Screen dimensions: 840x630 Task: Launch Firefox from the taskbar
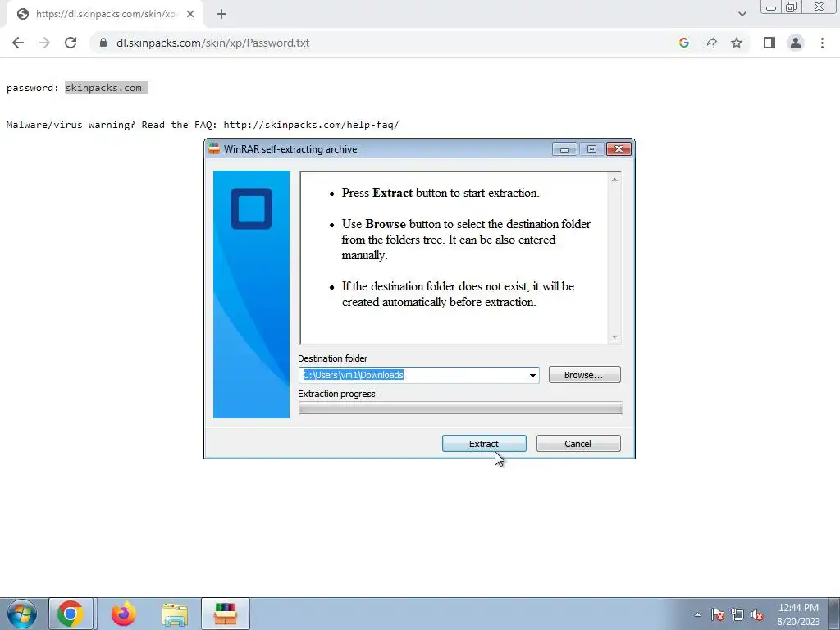pos(123,614)
